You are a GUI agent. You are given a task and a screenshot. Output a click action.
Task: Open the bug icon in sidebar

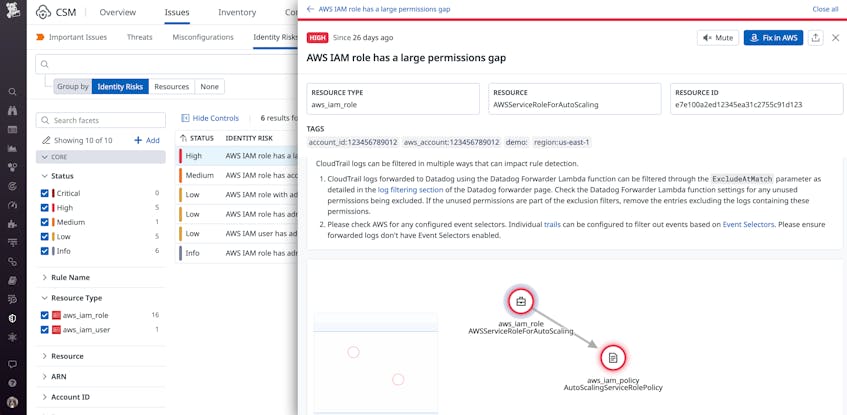coord(12,337)
